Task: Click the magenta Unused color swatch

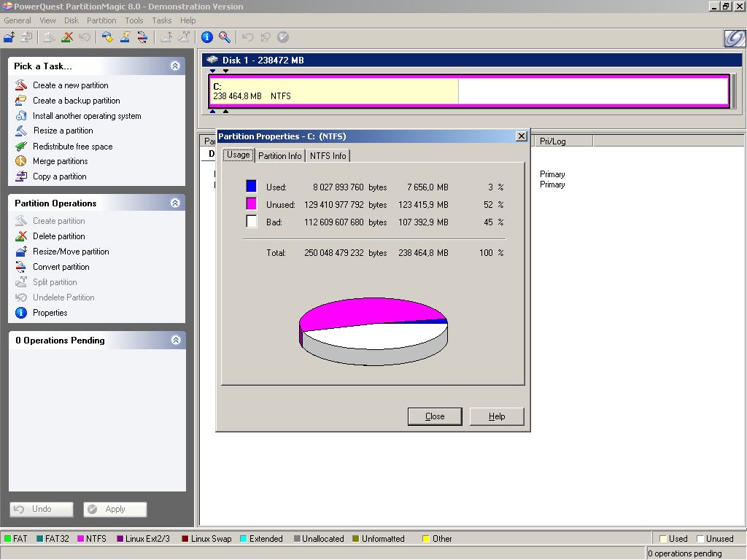Action: (251, 204)
